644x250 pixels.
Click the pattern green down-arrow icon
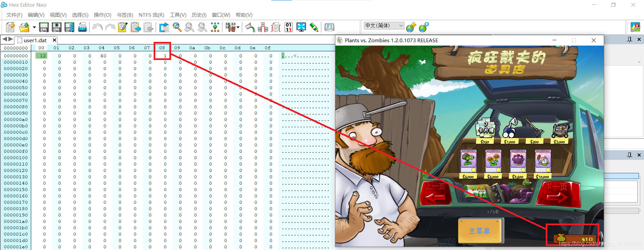[215, 27]
